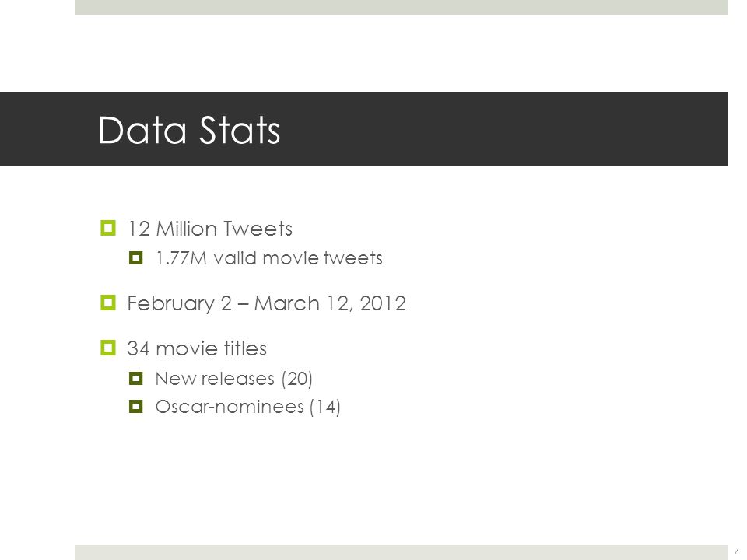747x560 pixels.
Task: Select the dark bullet beside New releases
Action: coord(135,379)
